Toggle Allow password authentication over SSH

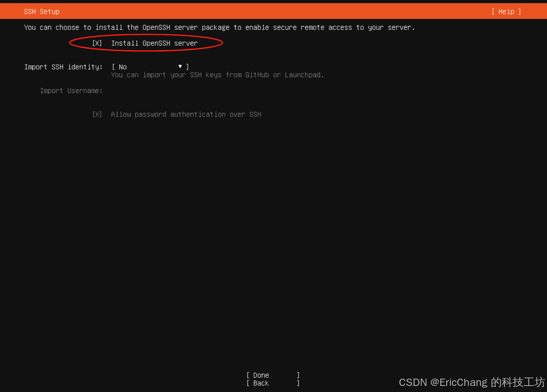tap(97, 114)
